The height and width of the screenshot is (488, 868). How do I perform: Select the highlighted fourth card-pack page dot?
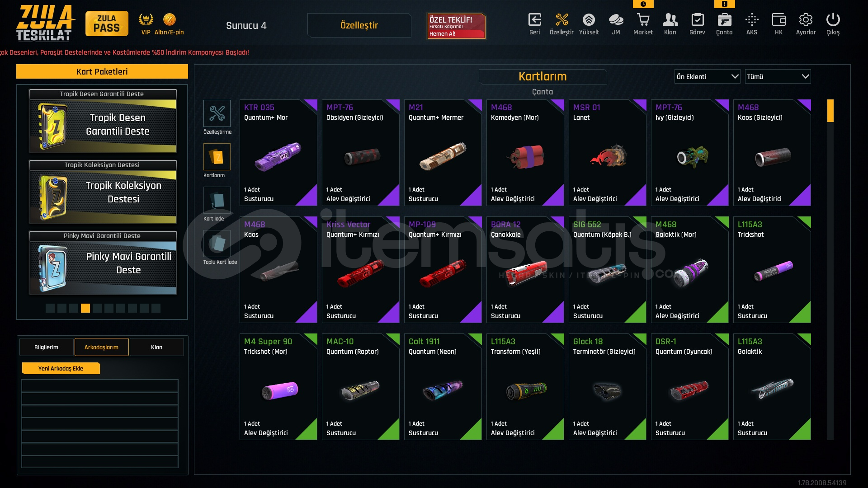tap(85, 308)
